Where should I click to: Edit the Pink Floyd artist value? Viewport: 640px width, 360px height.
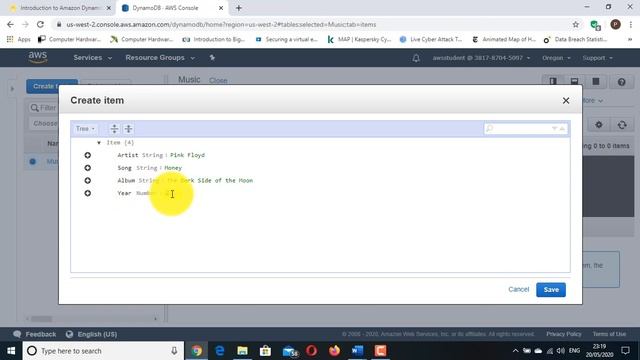point(187,155)
